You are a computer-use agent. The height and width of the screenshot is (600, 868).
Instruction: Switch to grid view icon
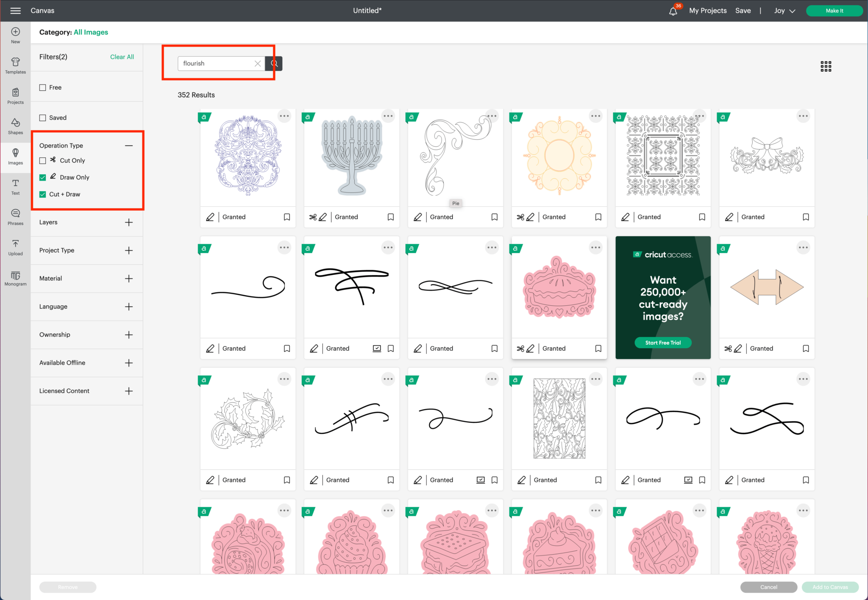tap(826, 66)
